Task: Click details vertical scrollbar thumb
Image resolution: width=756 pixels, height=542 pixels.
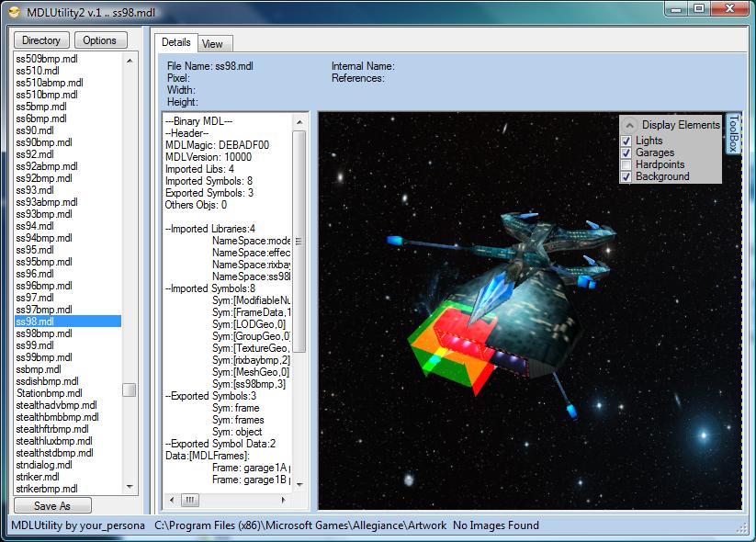Action: pos(299,242)
